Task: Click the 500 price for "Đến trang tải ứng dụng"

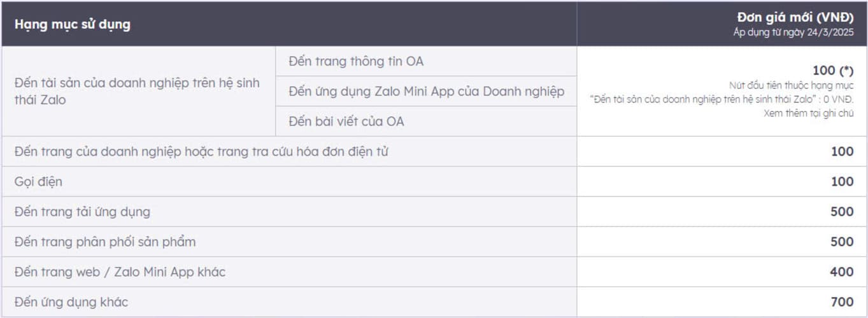Action: click(842, 212)
